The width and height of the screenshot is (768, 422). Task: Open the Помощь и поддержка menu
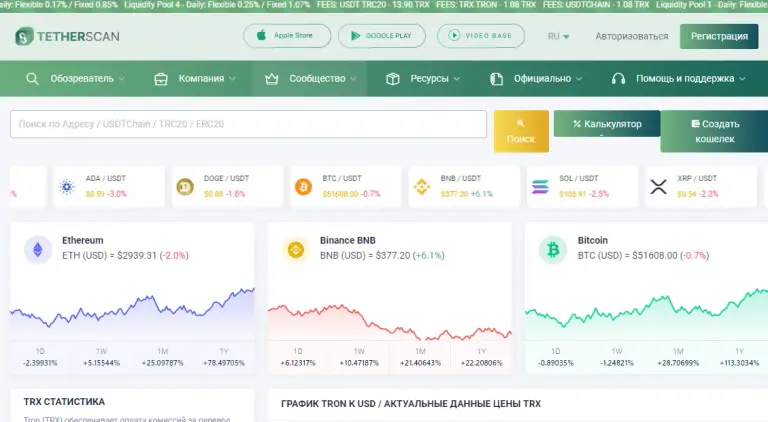tap(685, 79)
